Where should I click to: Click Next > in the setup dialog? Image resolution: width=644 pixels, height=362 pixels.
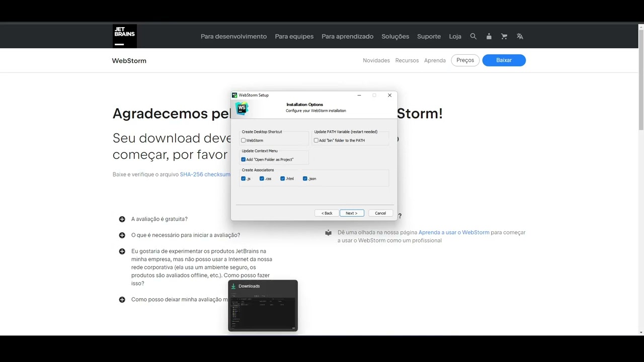352,213
